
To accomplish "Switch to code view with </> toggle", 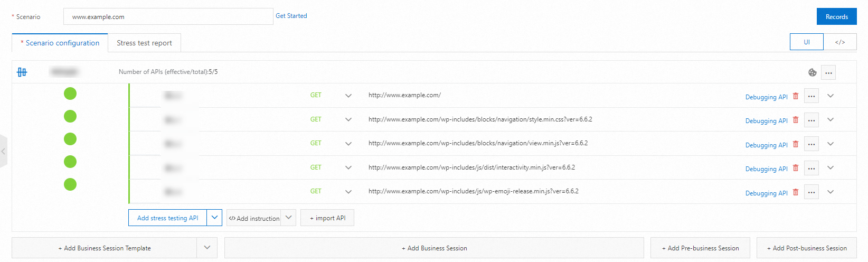I will (x=840, y=42).
